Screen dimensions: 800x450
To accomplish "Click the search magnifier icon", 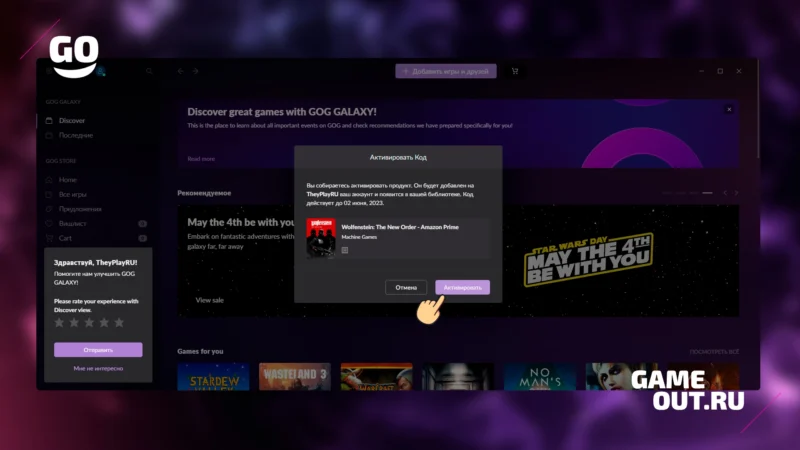I will 149,71.
